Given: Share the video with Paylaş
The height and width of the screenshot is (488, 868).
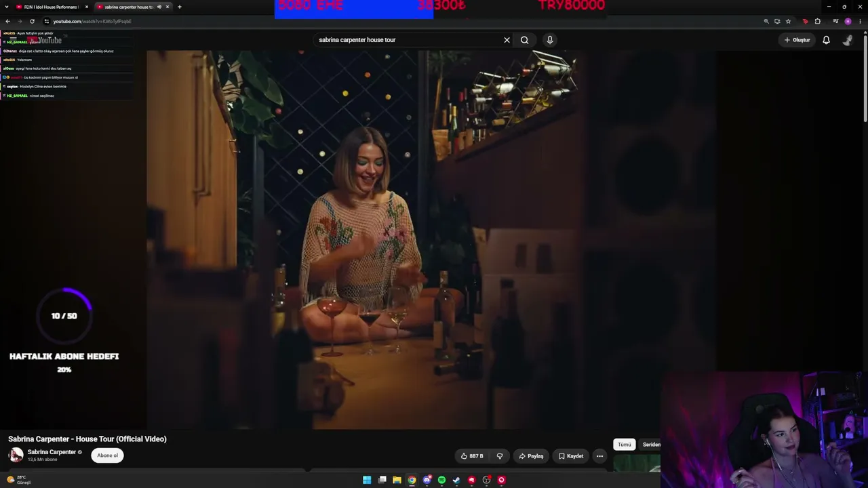Looking at the screenshot, I should point(531,456).
